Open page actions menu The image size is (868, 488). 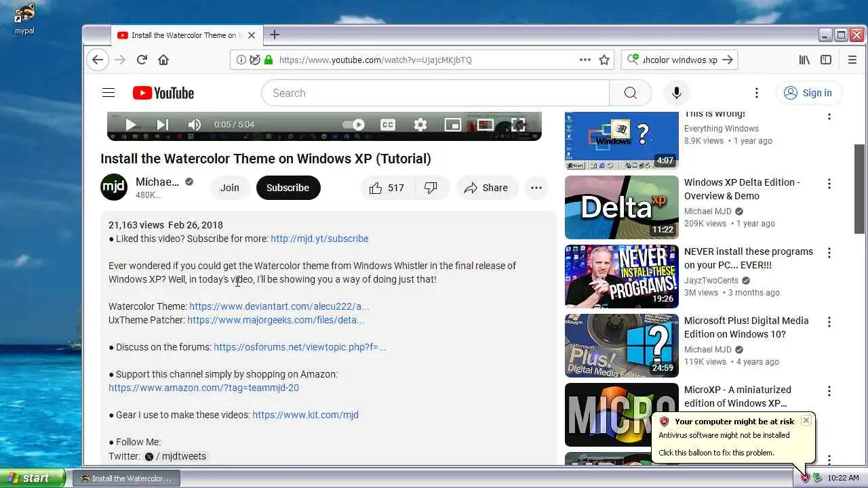(x=585, y=60)
